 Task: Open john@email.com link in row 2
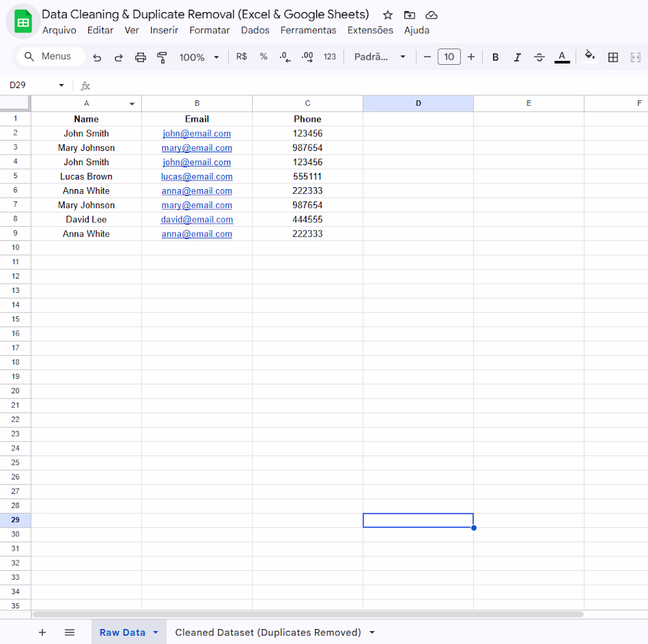pos(197,133)
